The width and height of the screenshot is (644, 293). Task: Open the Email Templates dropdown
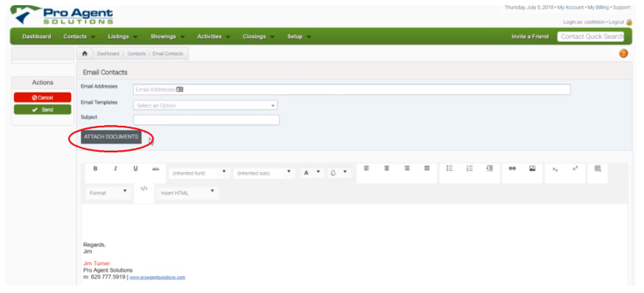205,105
